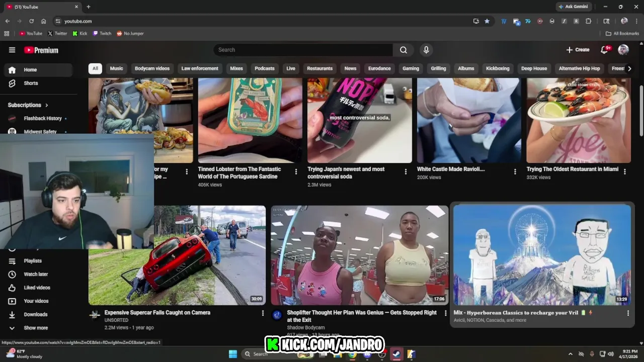The image size is (644, 362).
Task: Select the Music category chip
Action: coord(116,68)
